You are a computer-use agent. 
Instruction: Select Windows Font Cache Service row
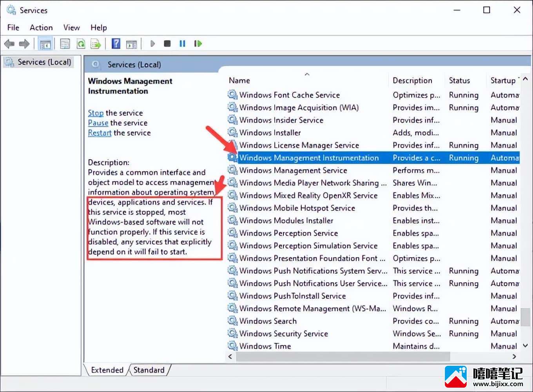373,95
